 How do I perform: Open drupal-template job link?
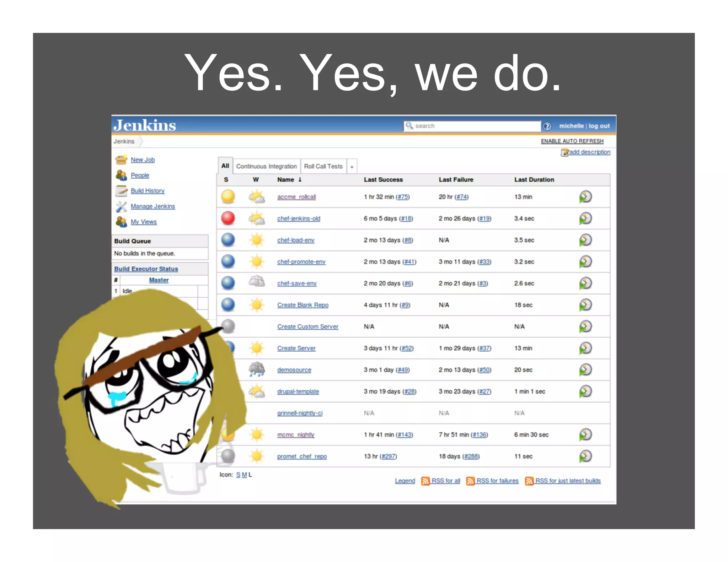click(298, 391)
